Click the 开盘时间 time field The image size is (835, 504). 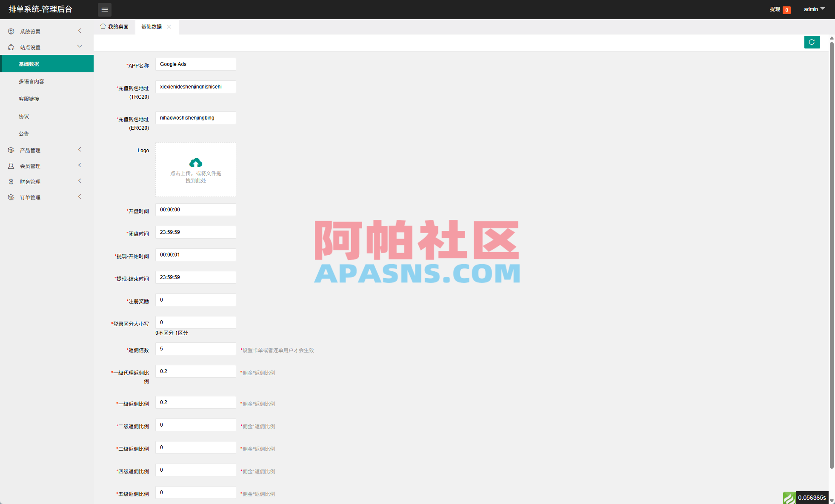[x=195, y=209]
